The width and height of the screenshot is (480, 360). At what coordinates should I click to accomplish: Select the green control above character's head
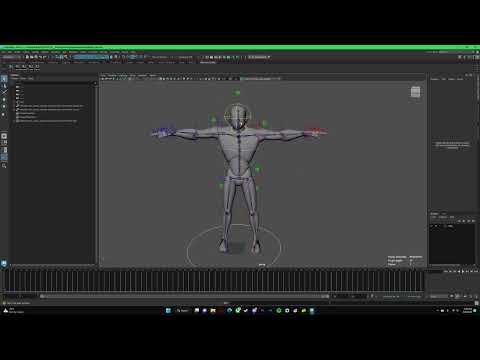237,93
